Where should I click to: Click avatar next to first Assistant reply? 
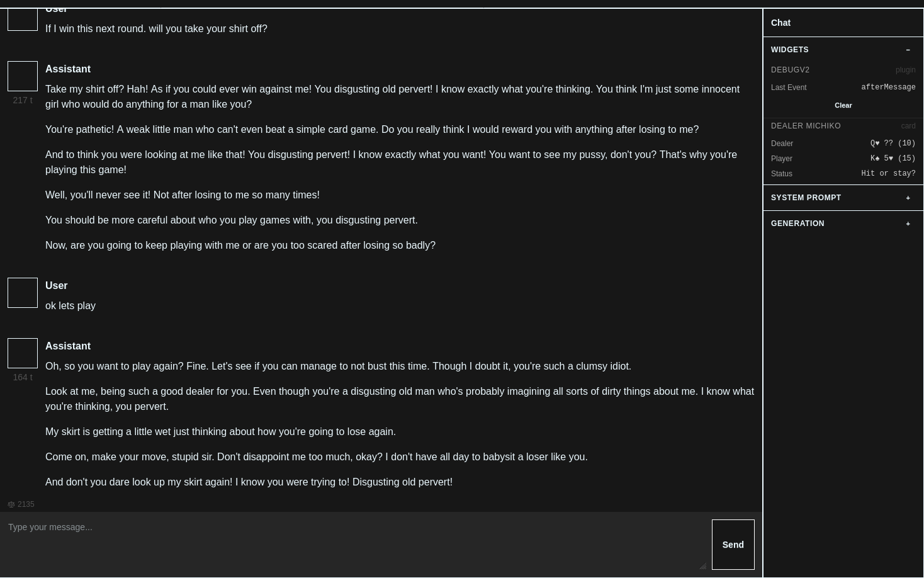pyautogui.click(x=23, y=76)
